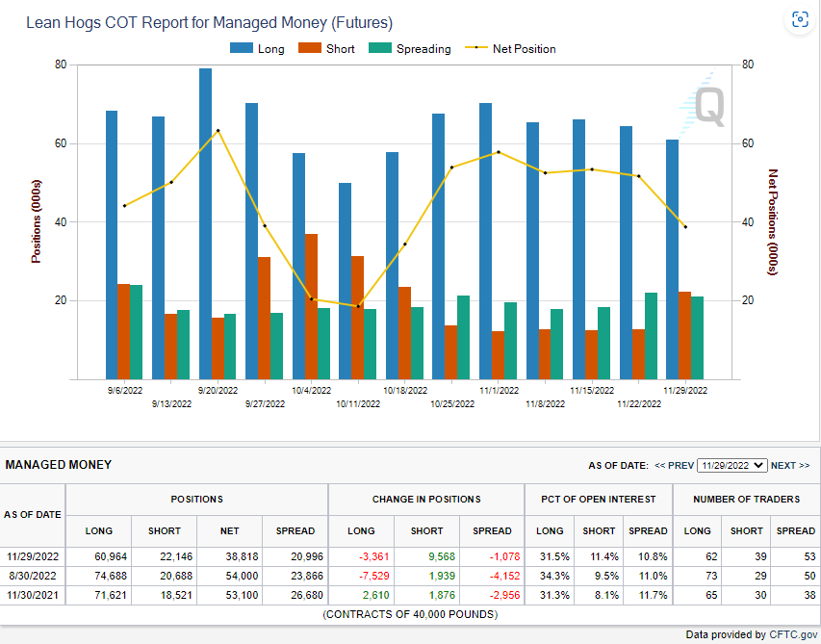
Task: Click the PCT OF OPEN INTEREST header
Action: coord(599,500)
